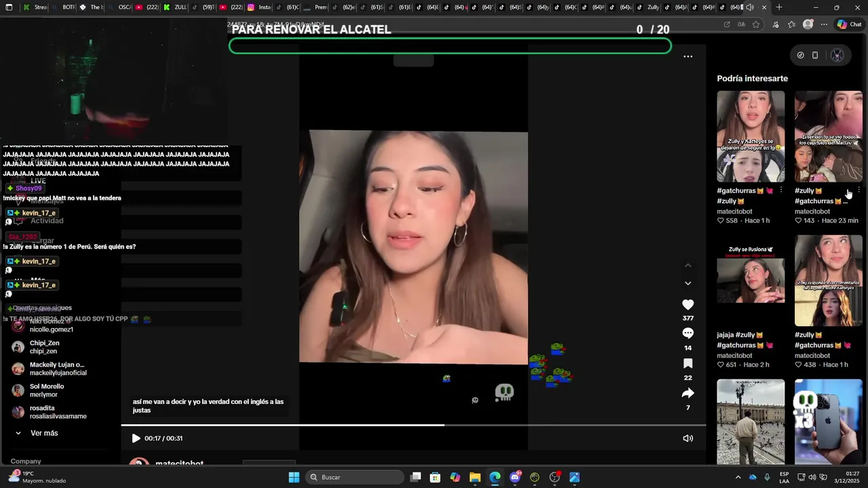The height and width of the screenshot is (488, 868).
Task: Go to the previous video with up chevron
Action: [688, 265]
